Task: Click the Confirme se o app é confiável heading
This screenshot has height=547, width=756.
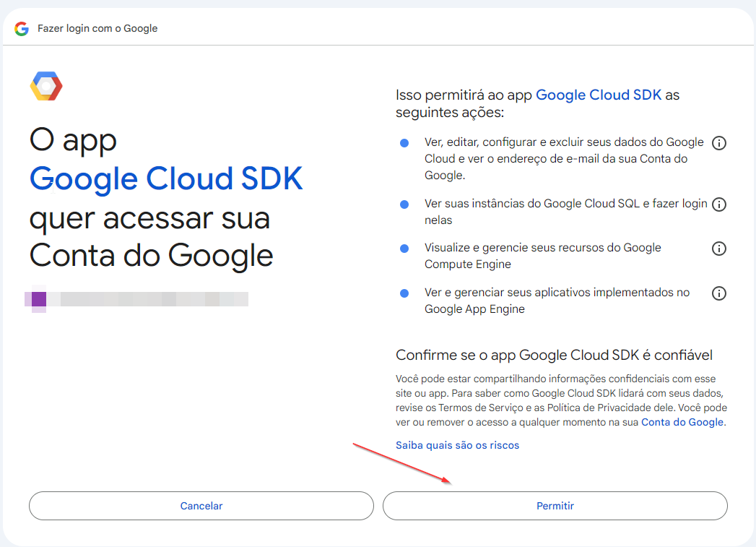Action: 554,355
